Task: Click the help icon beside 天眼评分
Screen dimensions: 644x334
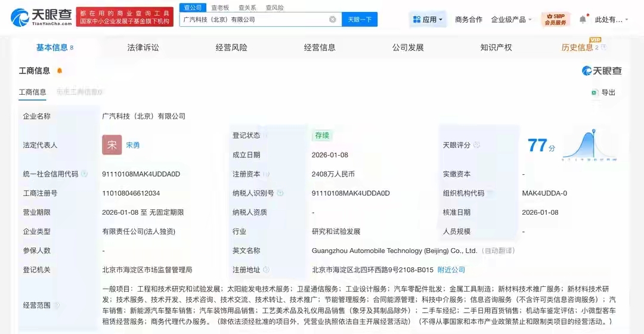Action: point(476,145)
